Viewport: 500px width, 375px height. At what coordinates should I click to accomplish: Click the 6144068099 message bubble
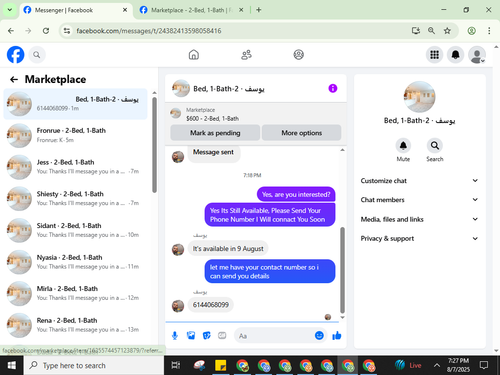tap(211, 305)
